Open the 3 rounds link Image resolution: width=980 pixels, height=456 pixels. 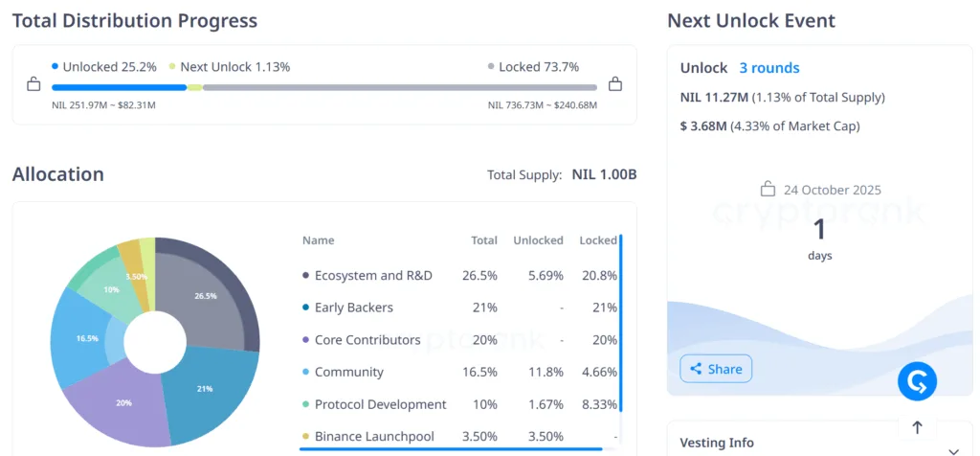click(768, 68)
